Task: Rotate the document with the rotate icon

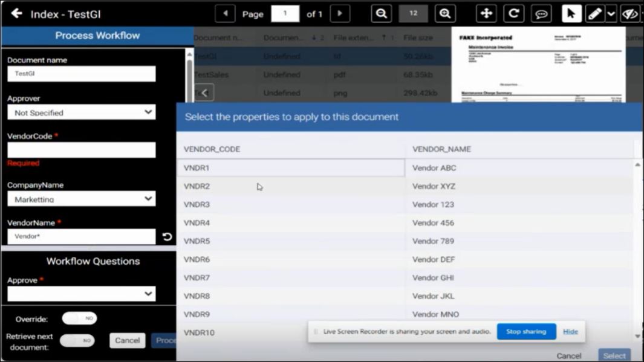Action: point(513,14)
